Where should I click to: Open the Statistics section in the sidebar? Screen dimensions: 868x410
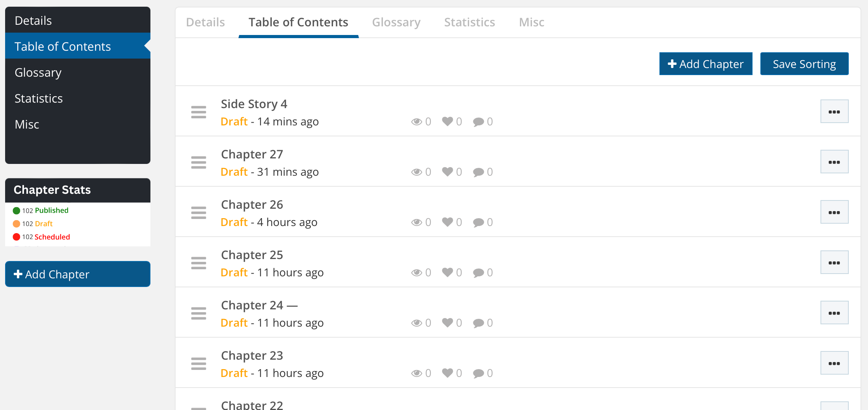38,98
